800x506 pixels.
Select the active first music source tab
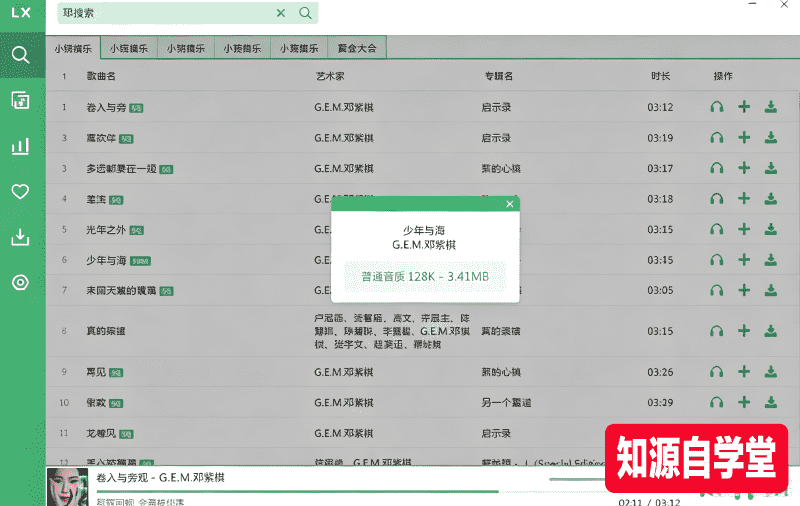pos(73,48)
